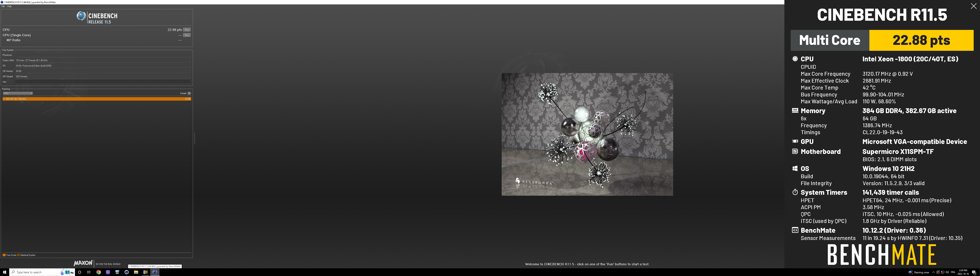
Task: Click the Windows OS icon in BenchMate
Action: tap(795, 168)
